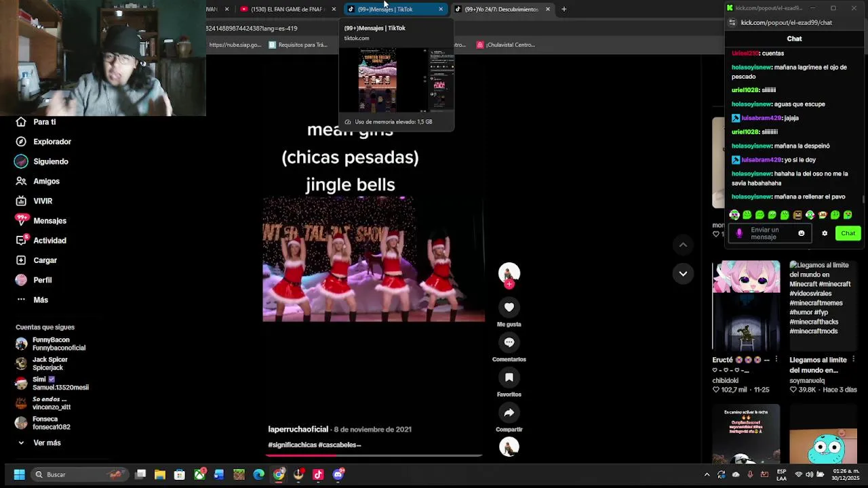Open options for Eructé video card
This screenshot has height=488, width=868.
[x=776, y=360]
